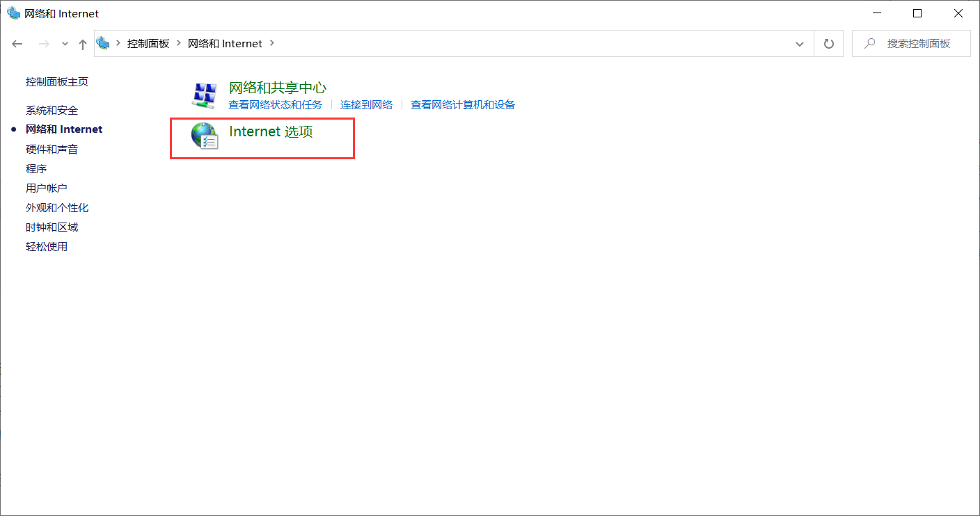Click 查看网络状态和任务 link
The image size is (980, 516).
pyautogui.click(x=276, y=105)
